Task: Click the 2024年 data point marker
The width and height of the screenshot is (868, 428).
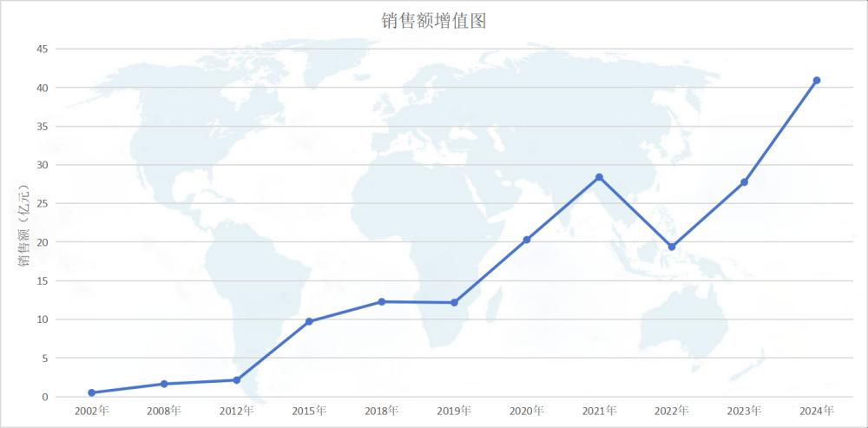Action: pos(817,81)
